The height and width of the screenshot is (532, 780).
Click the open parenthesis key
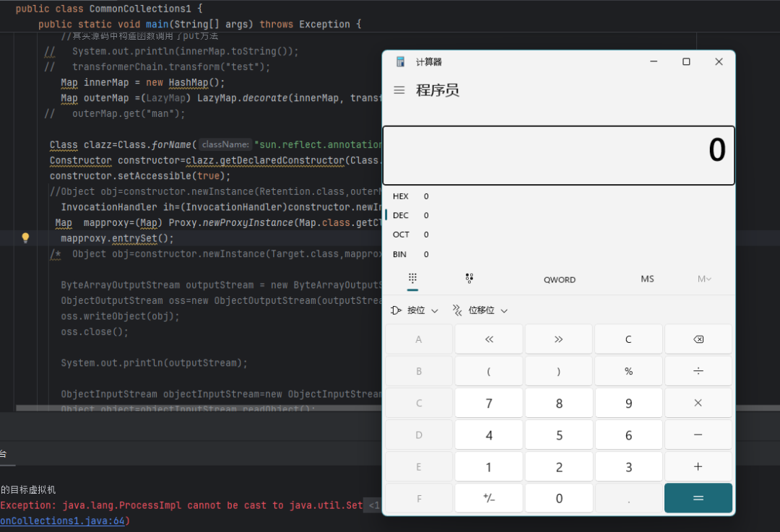click(489, 371)
